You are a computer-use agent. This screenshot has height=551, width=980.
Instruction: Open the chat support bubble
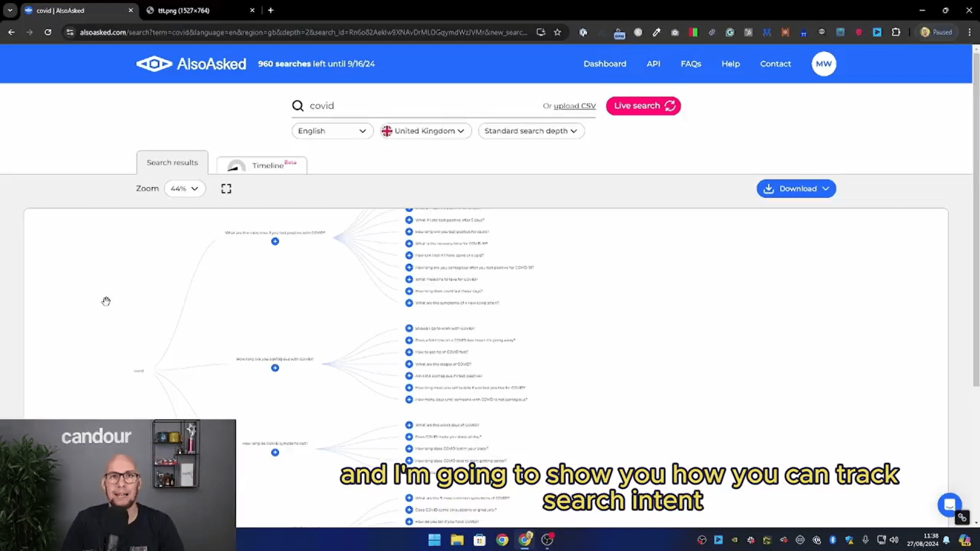pyautogui.click(x=949, y=505)
